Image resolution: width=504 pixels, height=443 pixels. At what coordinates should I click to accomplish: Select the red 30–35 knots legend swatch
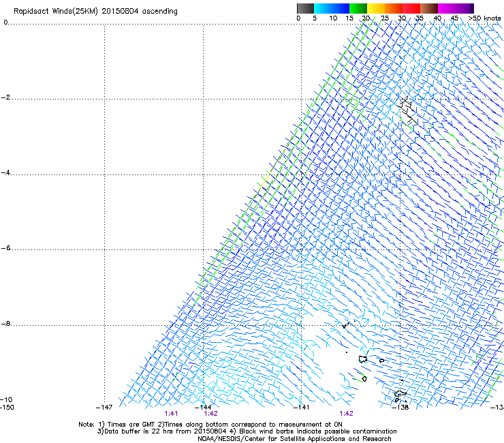(411, 8)
